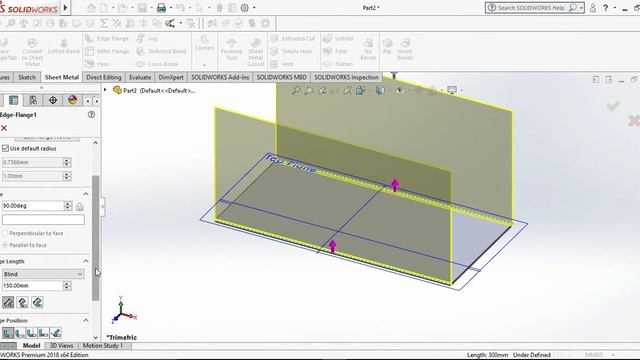
Task: Click the Fold tool
Action: click(335, 51)
